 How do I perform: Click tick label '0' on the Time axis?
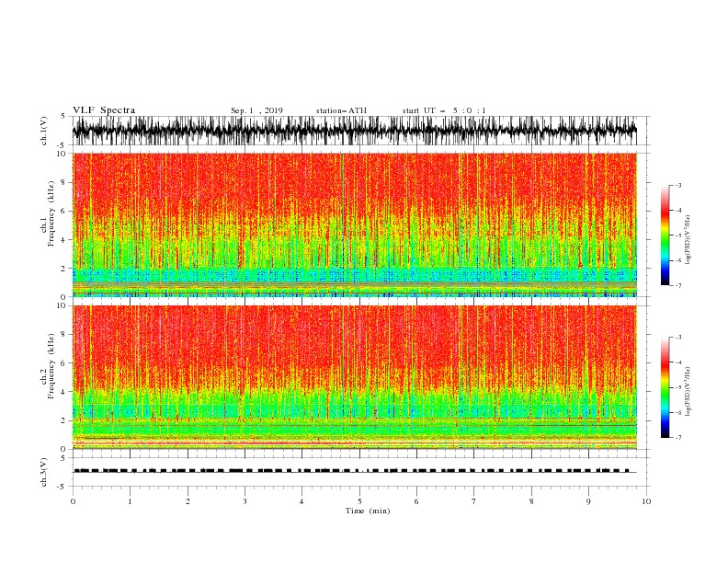coord(73,501)
